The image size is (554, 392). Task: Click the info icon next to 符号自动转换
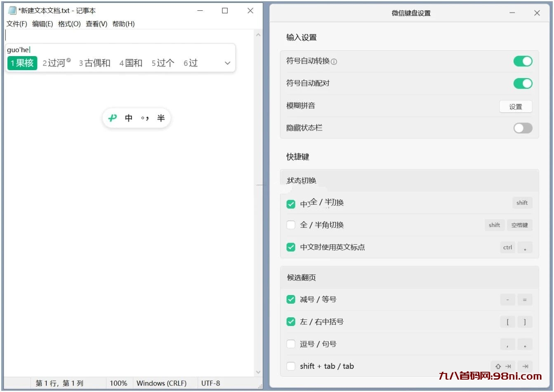tap(334, 61)
